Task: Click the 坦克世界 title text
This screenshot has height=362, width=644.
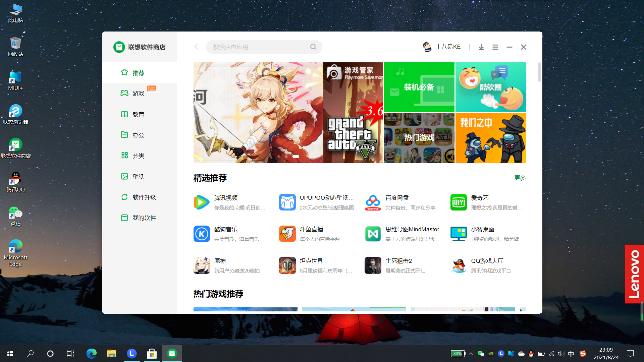Action: coord(311,261)
